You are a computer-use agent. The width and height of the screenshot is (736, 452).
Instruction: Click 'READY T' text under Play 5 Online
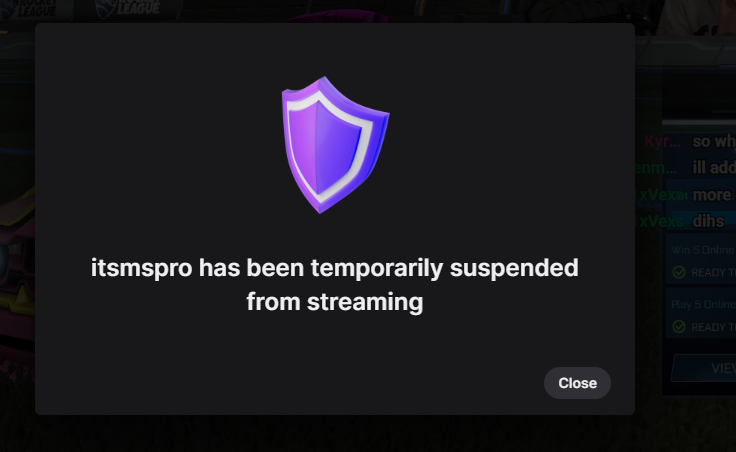coord(713,327)
